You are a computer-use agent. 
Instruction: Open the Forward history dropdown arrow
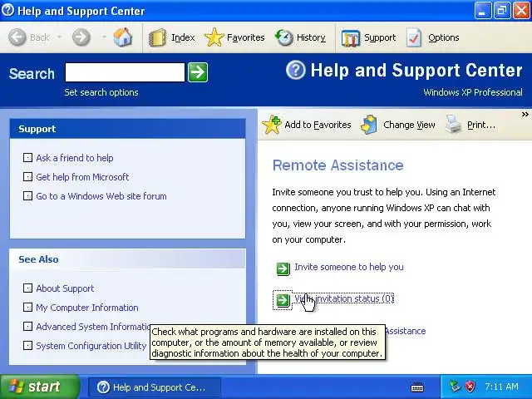[104, 37]
